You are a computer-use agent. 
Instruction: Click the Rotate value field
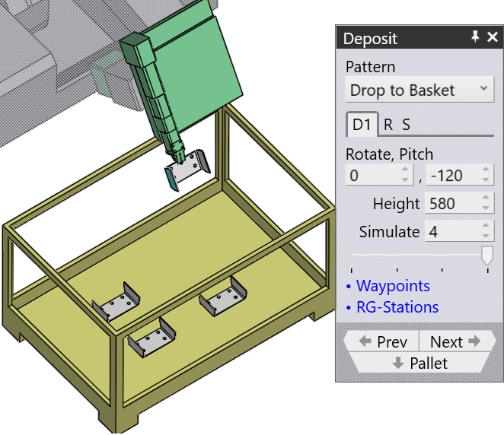click(373, 176)
